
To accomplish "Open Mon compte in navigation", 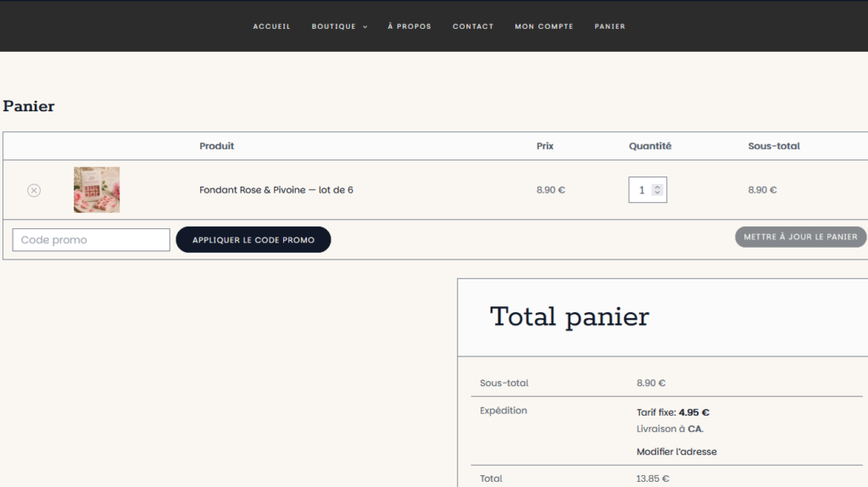I will click(x=544, y=26).
